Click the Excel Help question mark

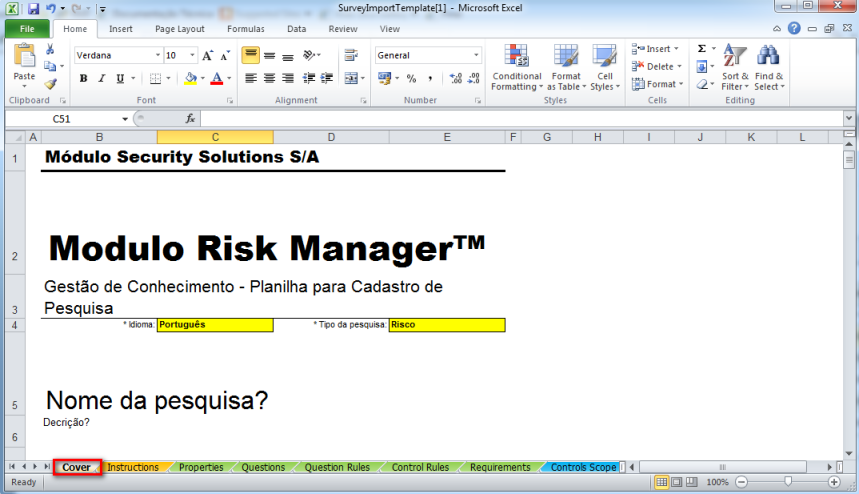point(794,28)
